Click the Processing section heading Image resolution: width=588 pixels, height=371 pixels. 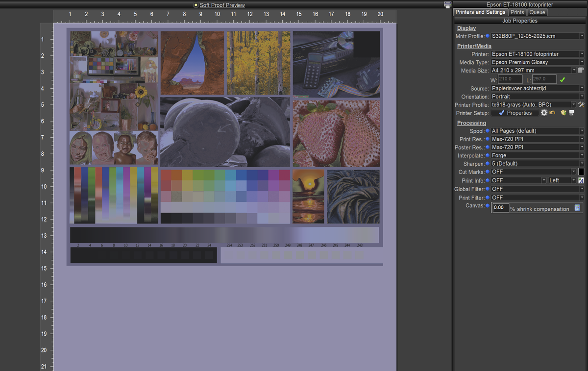coord(471,123)
